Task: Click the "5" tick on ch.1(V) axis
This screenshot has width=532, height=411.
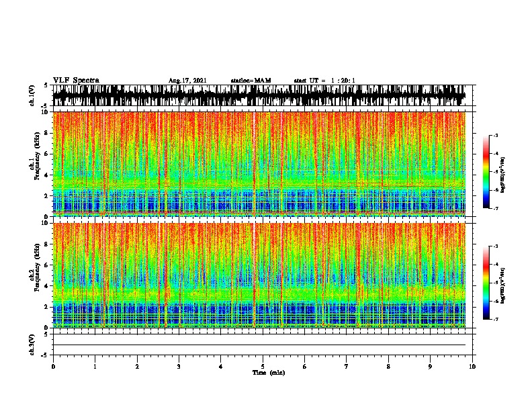Action: click(46, 85)
